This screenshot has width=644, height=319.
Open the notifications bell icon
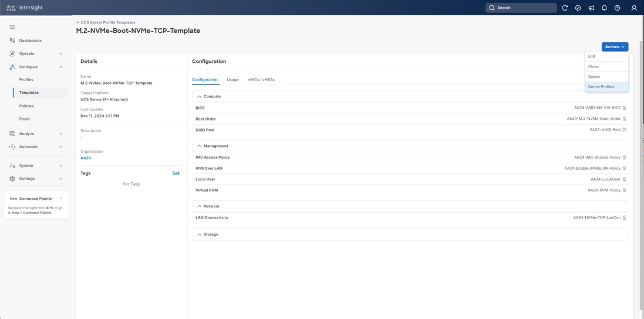click(x=604, y=8)
